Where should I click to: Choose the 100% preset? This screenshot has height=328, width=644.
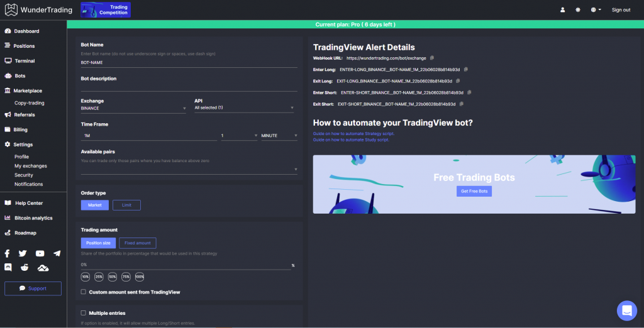coord(140,277)
